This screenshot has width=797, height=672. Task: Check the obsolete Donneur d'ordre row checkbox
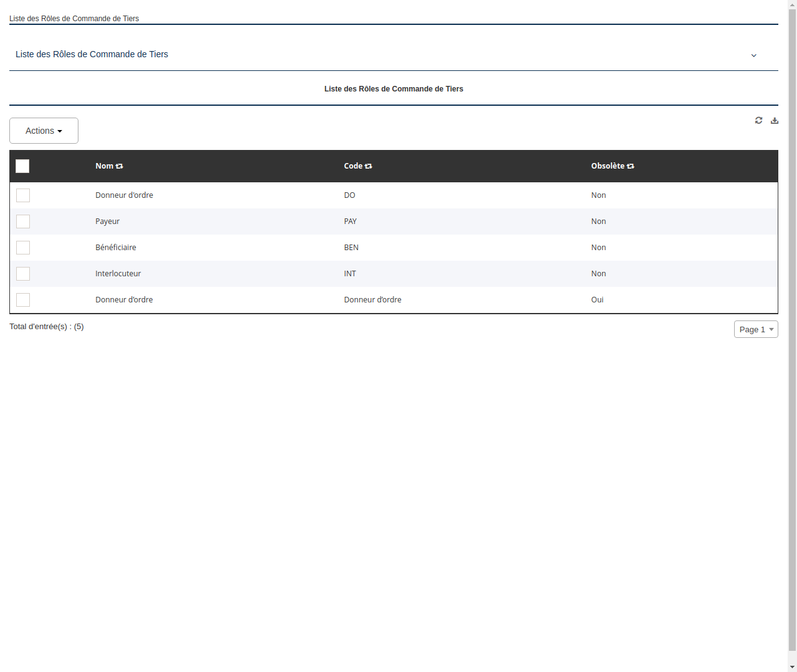pyautogui.click(x=23, y=300)
